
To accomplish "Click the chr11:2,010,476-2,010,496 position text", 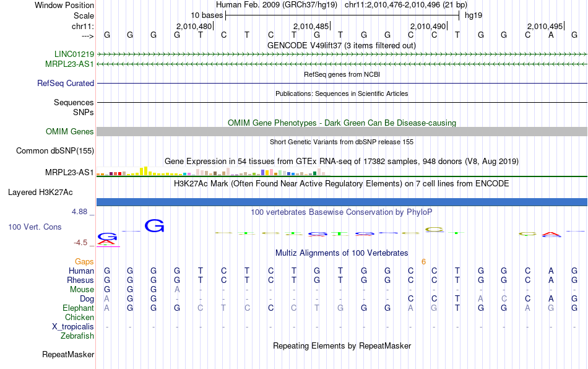I will [x=406, y=5].
